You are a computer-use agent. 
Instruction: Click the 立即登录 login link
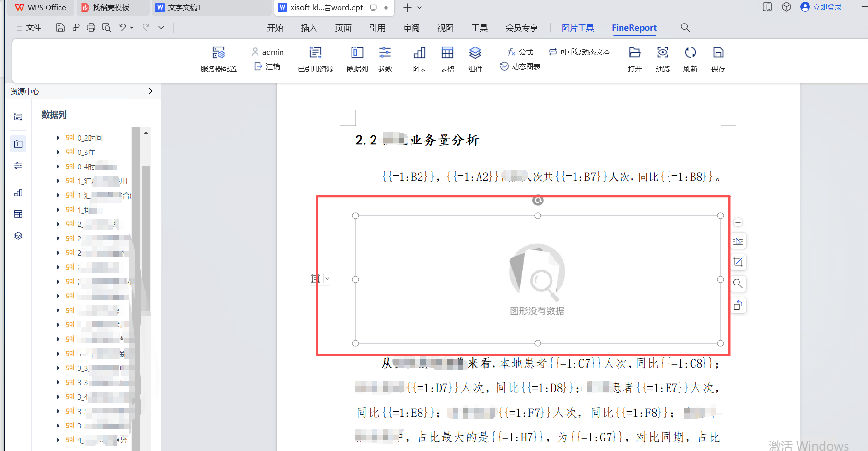tap(827, 7)
